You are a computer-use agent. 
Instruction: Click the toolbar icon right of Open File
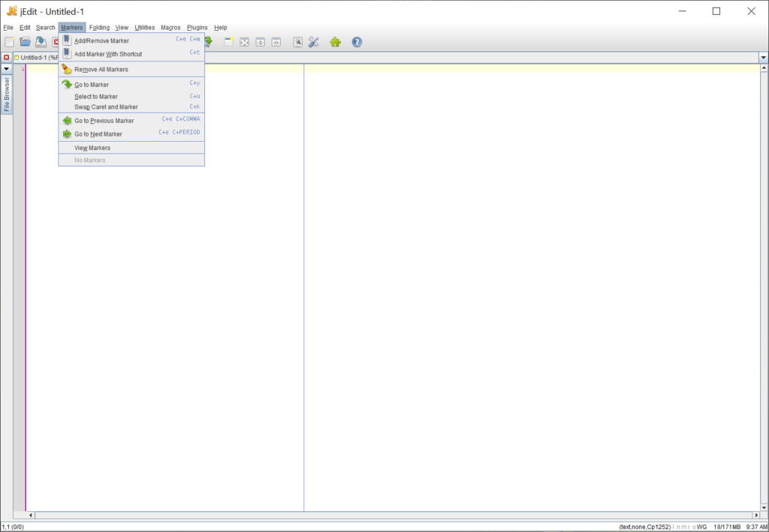41,42
